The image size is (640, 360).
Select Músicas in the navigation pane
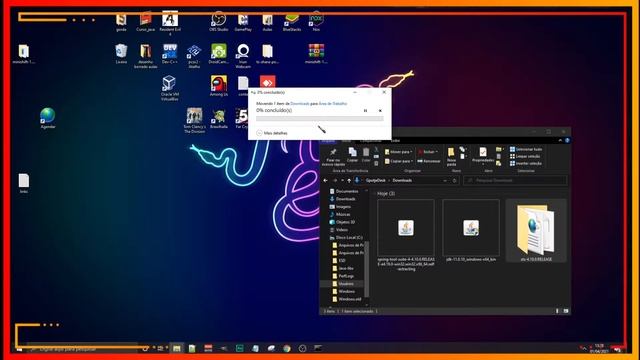(340, 214)
